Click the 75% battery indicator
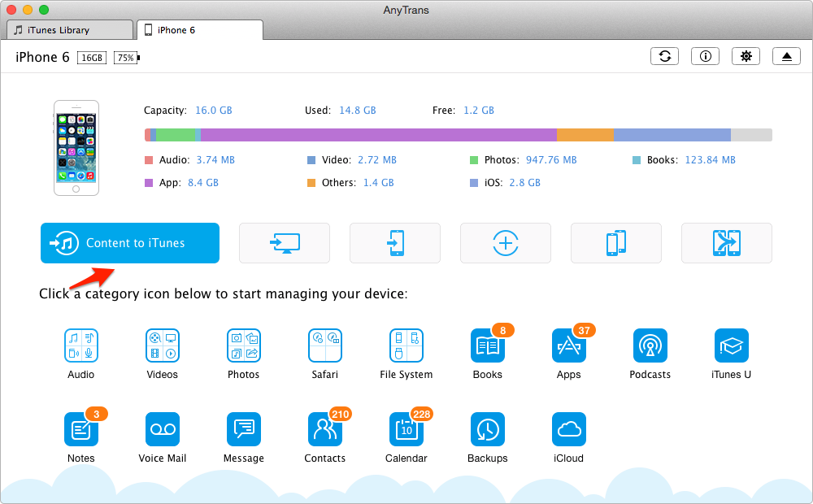The image size is (813, 504). click(126, 58)
